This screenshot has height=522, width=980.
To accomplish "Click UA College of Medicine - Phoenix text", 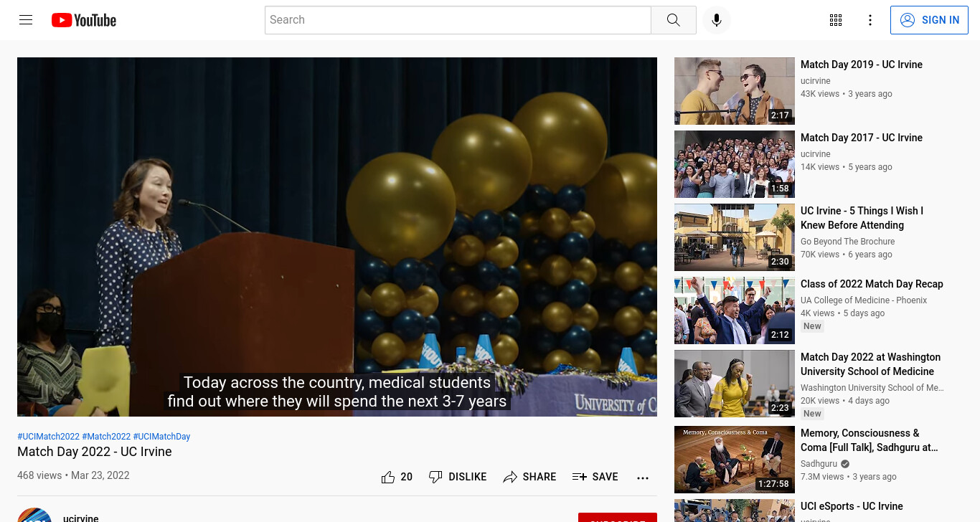I will point(864,300).
